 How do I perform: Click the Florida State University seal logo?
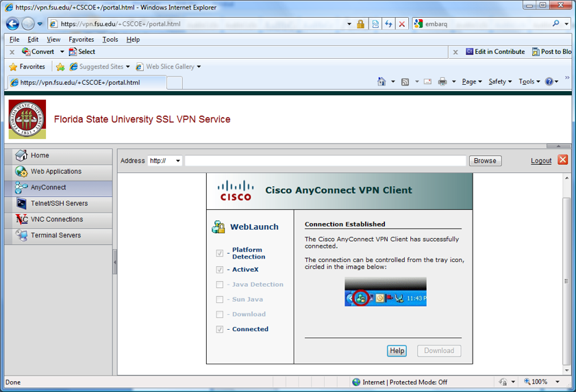[x=27, y=119]
